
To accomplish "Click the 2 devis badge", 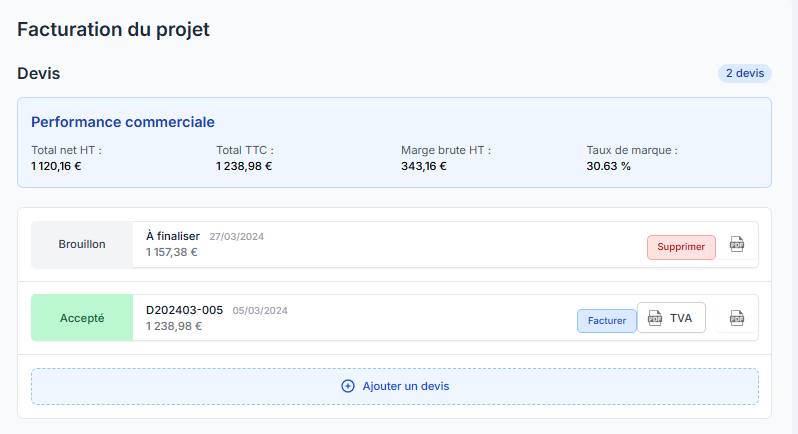I will click(x=745, y=73).
